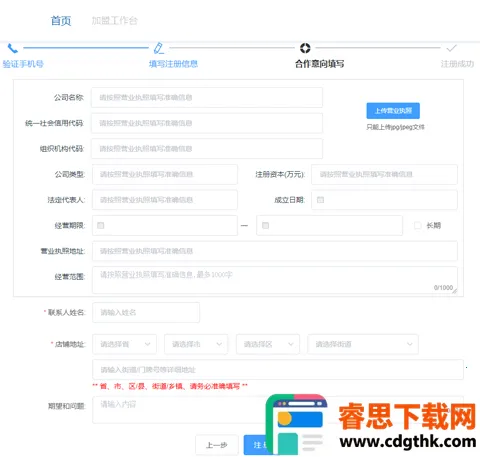This screenshot has width=480, height=457.
Task: Click the phone icon for 验证手机号 step
Action: (13, 48)
